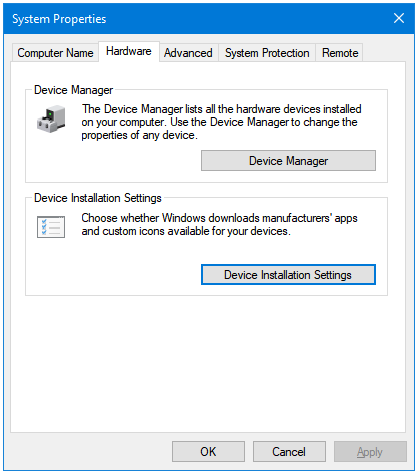Select the Hardware tab
The height and width of the screenshot is (474, 418).
tap(129, 51)
